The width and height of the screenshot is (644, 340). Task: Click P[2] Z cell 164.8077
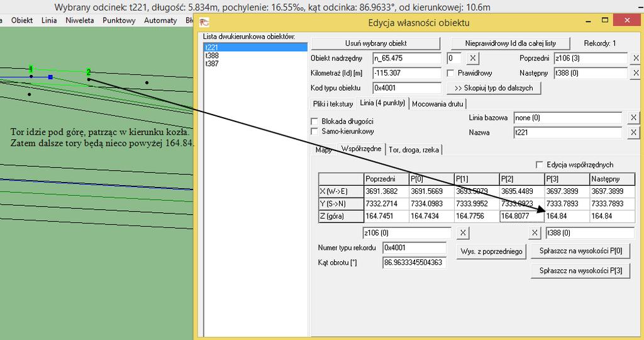pyautogui.click(x=522, y=216)
